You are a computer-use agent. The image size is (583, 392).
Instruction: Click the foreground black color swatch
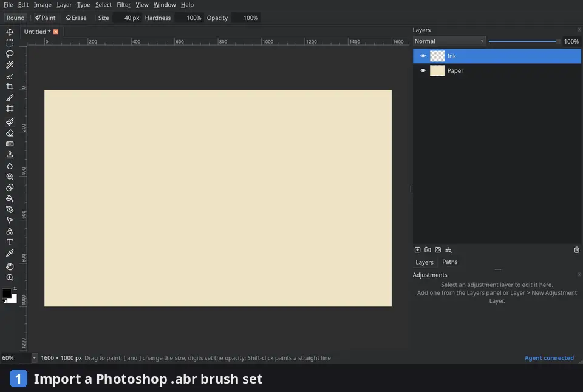click(x=7, y=294)
